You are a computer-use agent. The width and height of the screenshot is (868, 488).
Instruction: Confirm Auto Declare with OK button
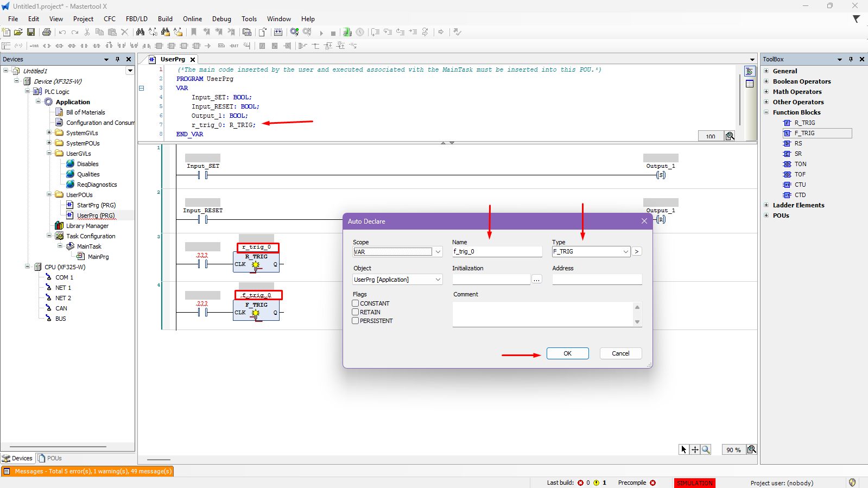(x=567, y=353)
